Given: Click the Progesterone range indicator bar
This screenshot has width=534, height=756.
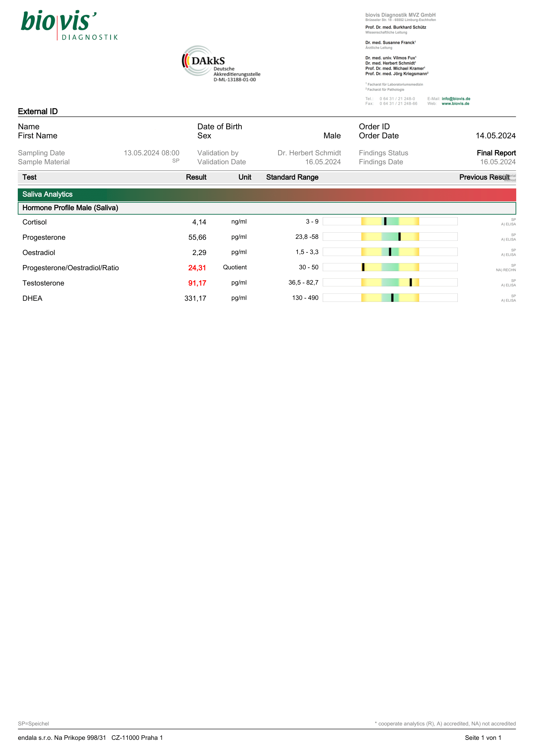Looking at the screenshot, I should point(390,236).
